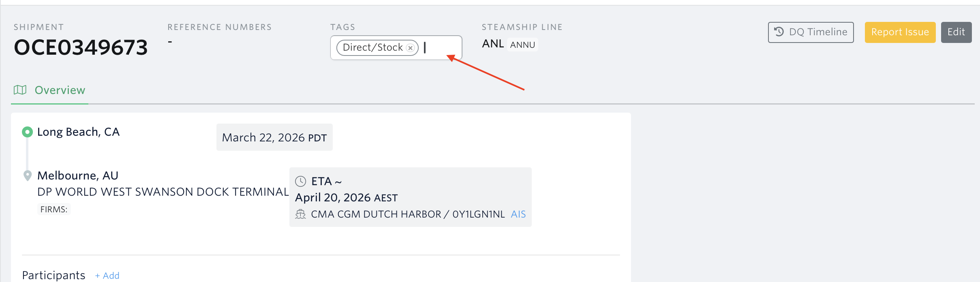
Task: Open the AIS vessel tracking link
Action: pyautogui.click(x=518, y=214)
